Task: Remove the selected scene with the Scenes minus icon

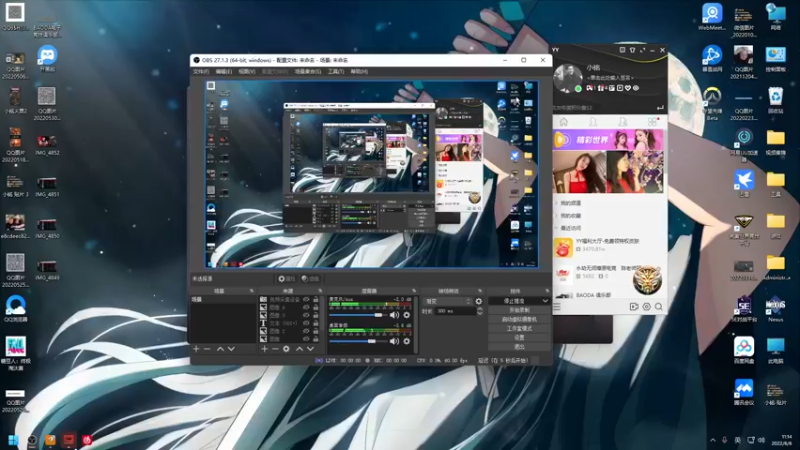Action: (207, 349)
